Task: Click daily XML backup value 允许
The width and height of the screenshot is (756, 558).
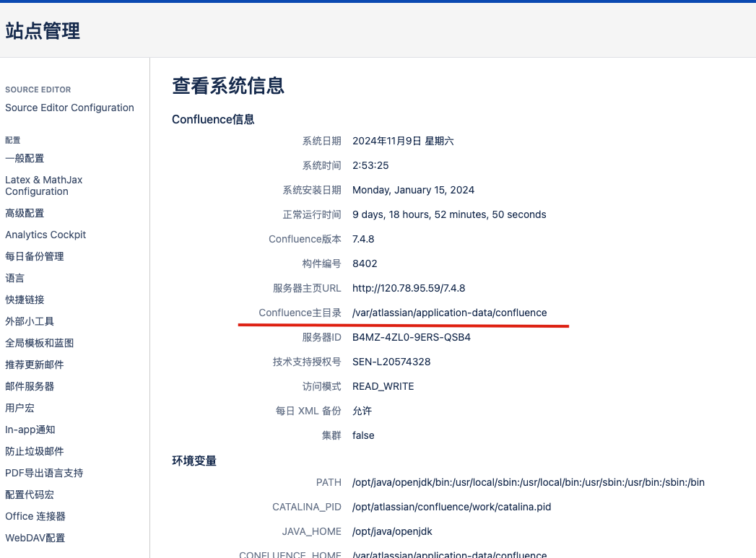Action: click(x=362, y=411)
